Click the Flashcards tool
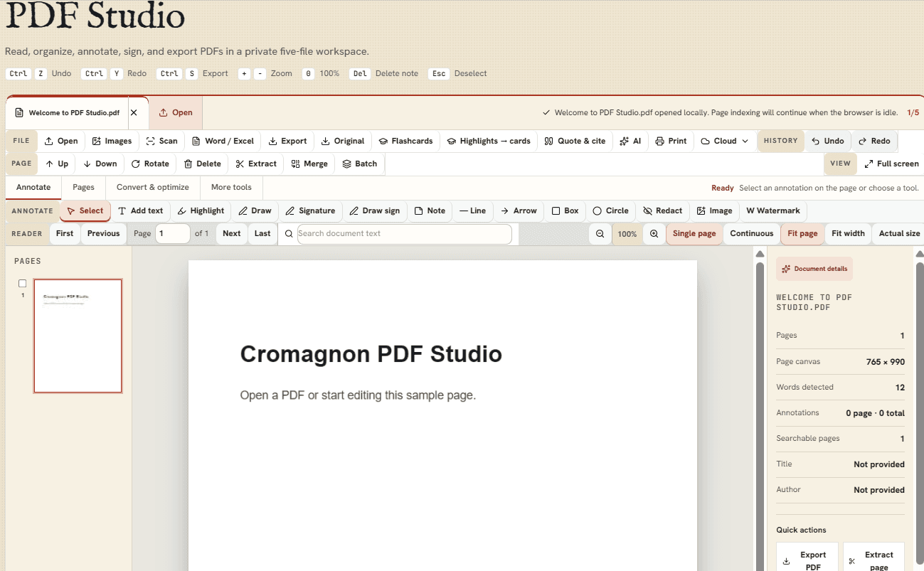Image resolution: width=924 pixels, height=571 pixels. pos(405,141)
